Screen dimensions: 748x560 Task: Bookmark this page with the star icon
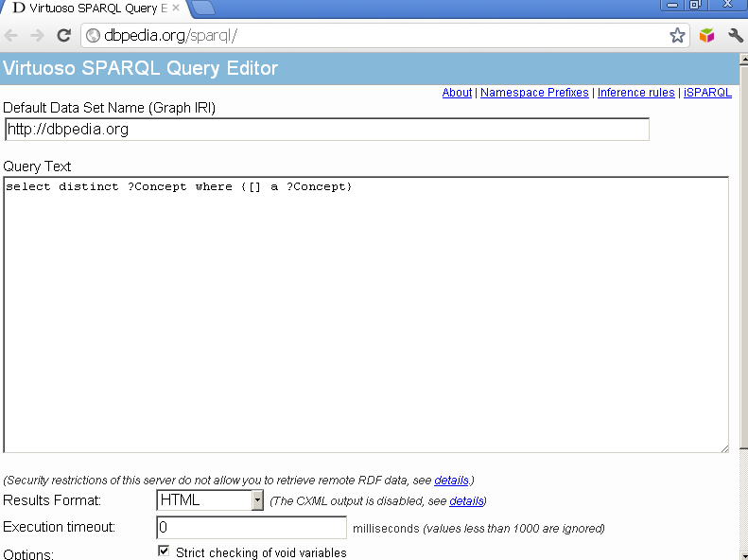(677, 36)
